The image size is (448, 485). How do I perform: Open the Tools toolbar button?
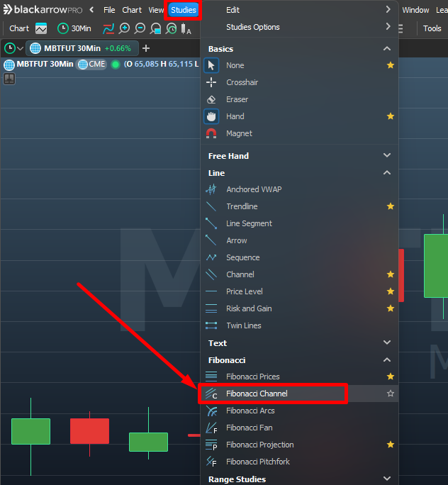pos(432,28)
